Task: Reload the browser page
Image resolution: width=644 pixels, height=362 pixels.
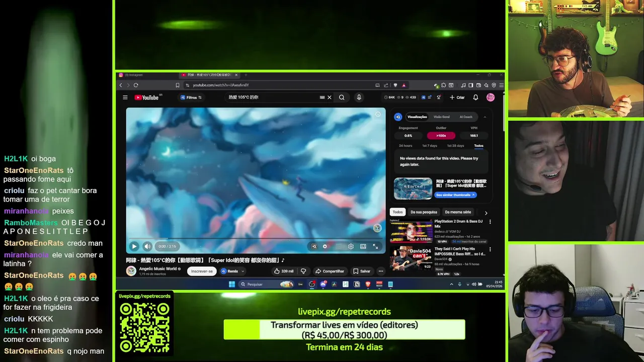Action: tap(136, 85)
